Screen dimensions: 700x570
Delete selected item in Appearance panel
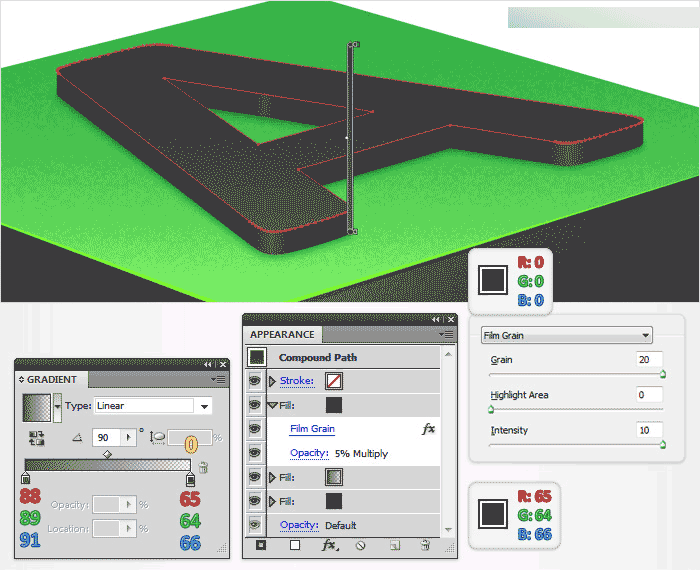coord(425,545)
